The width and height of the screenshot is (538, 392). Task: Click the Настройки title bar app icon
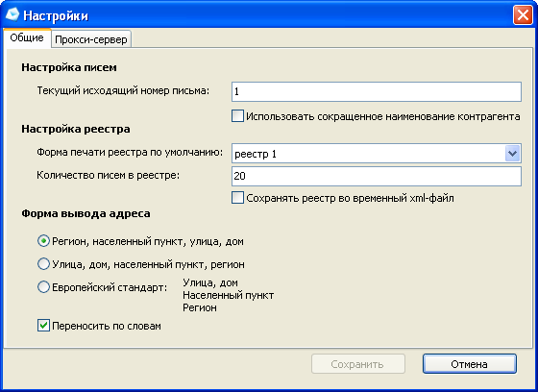tap(12, 14)
